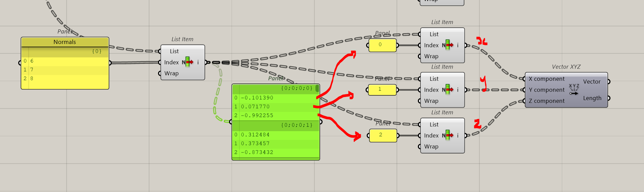The width and height of the screenshot is (644, 192).
Task: Click the i output of the index-2 List Item
Action: point(458,135)
